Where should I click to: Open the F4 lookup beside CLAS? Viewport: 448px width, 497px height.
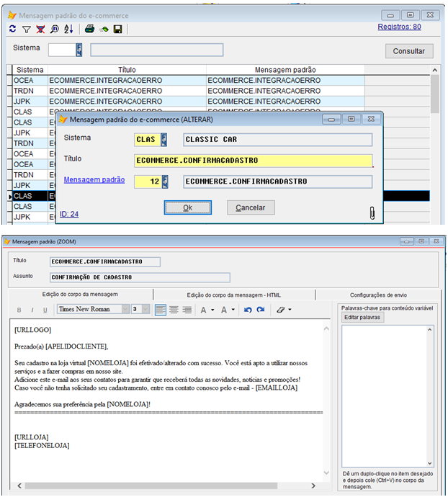(x=164, y=140)
